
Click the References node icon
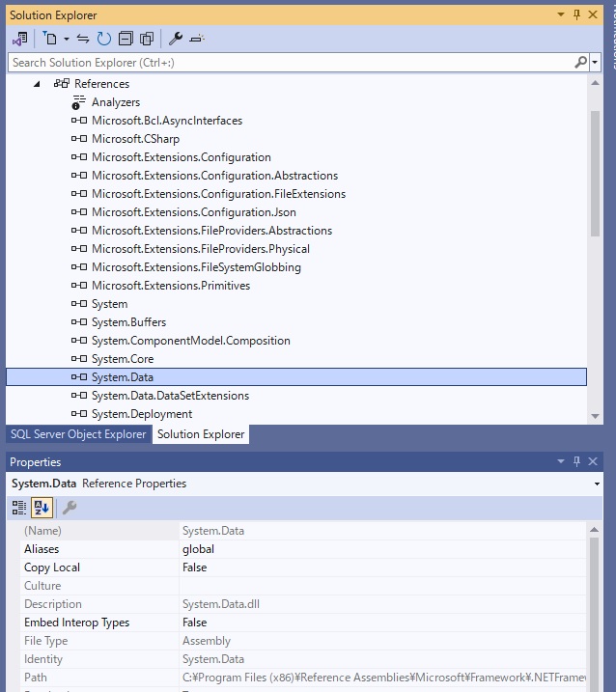[62, 83]
